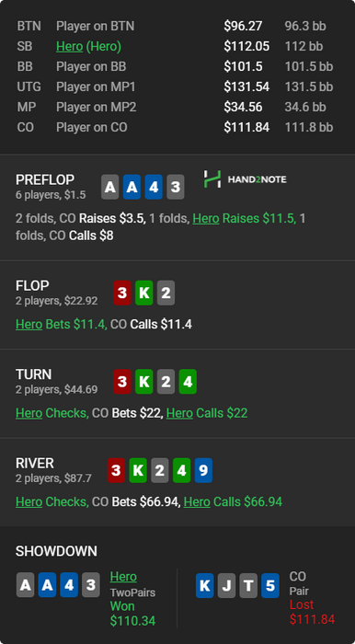Click the $131.54 stack of UTG

point(246,86)
